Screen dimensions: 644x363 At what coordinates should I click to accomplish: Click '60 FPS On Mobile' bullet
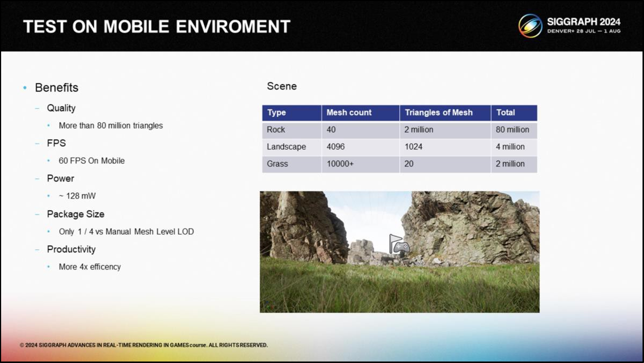pyautogui.click(x=92, y=161)
